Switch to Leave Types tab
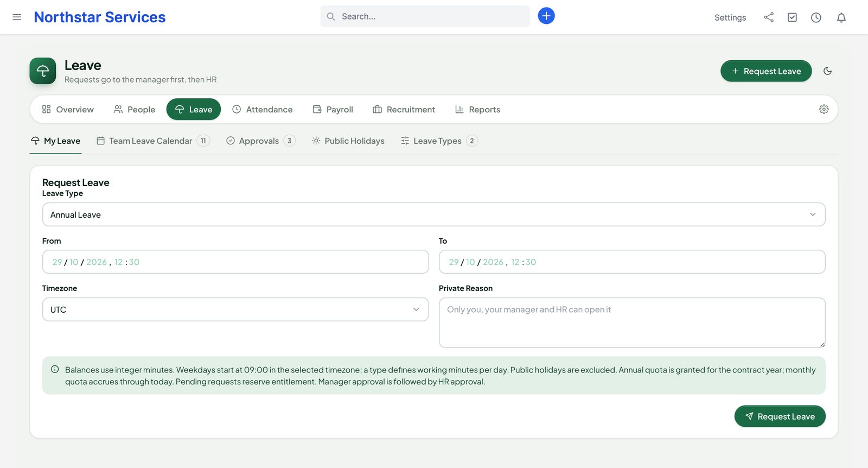Viewport: 868px width, 468px height. [439, 141]
